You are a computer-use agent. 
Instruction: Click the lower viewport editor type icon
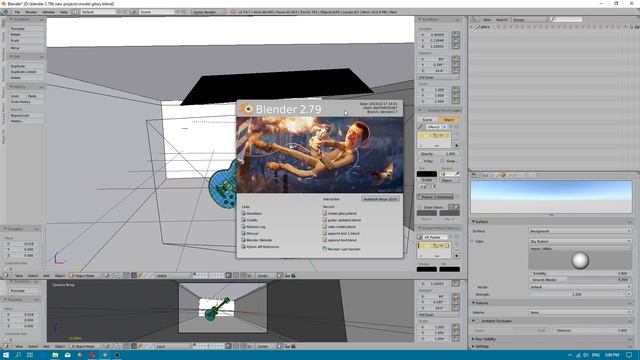click(7, 346)
